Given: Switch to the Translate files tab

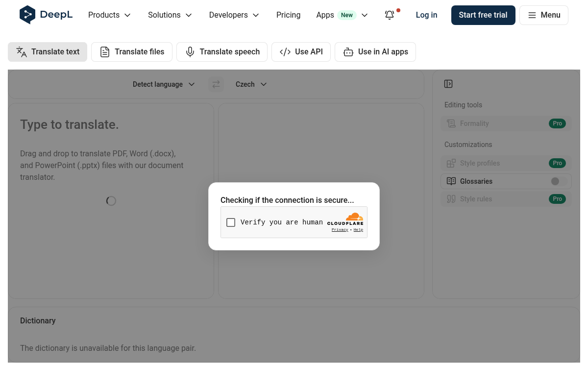Looking at the screenshot, I should pos(132,52).
